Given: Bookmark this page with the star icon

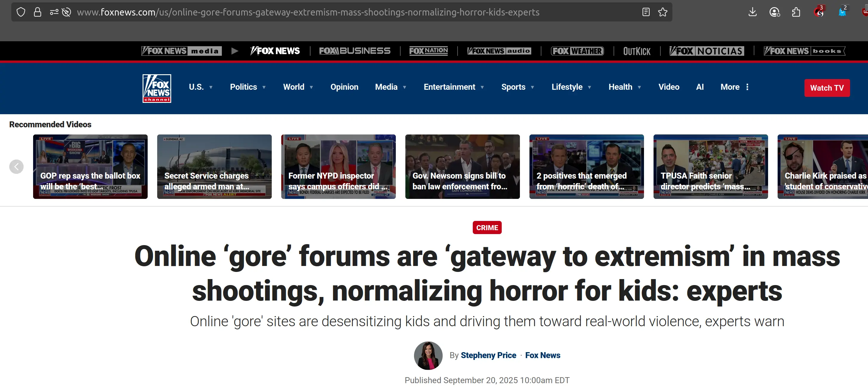Looking at the screenshot, I should (x=662, y=12).
